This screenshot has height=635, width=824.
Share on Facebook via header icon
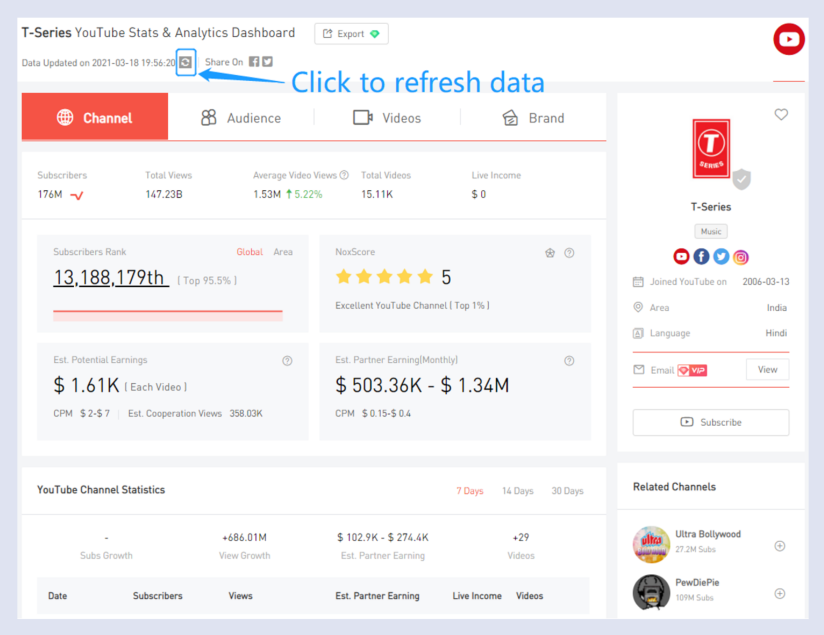254,62
